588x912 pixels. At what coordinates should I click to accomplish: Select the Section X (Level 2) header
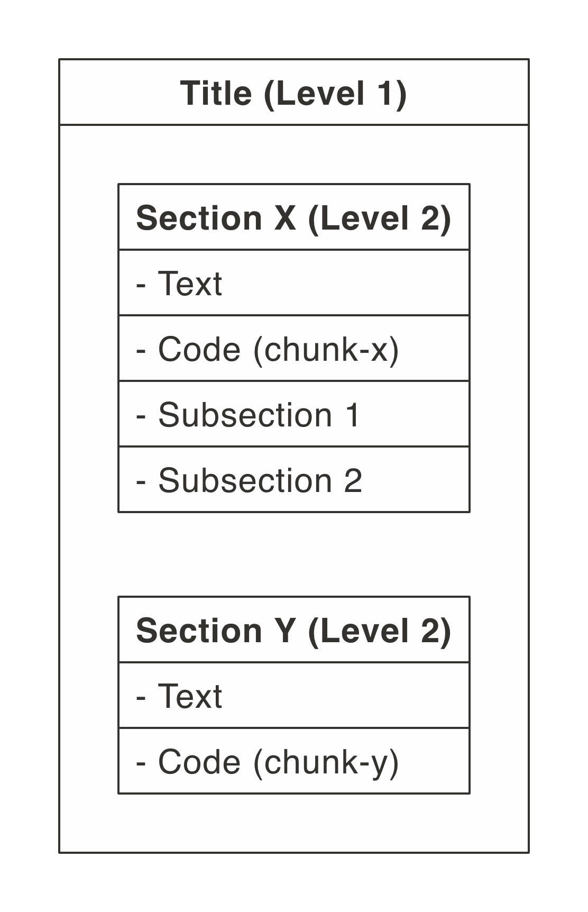(293, 217)
